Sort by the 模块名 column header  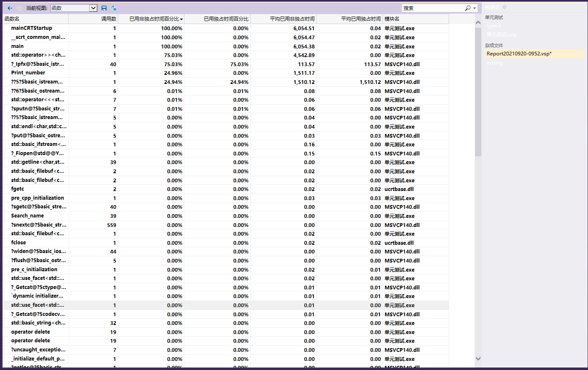(416, 19)
